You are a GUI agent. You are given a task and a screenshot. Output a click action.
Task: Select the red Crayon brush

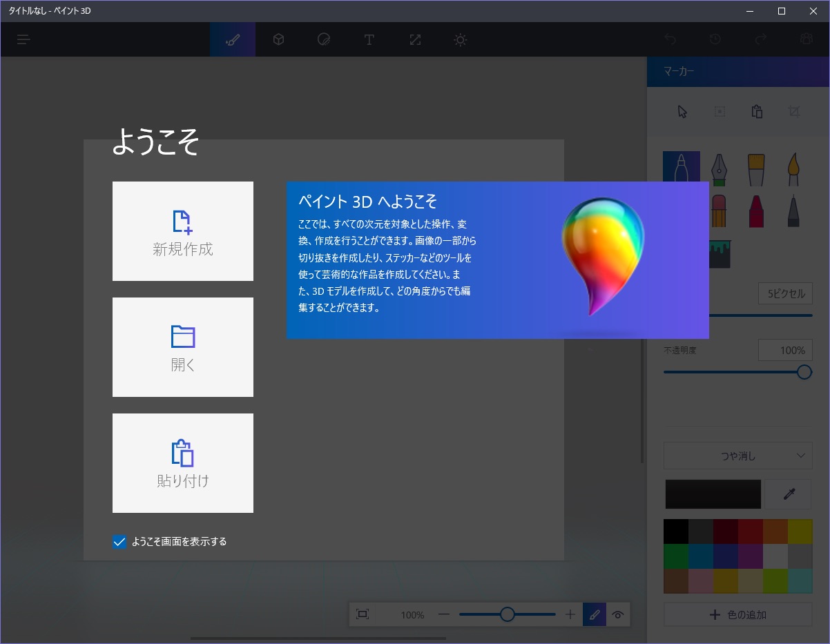pyautogui.click(x=756, y=211)
